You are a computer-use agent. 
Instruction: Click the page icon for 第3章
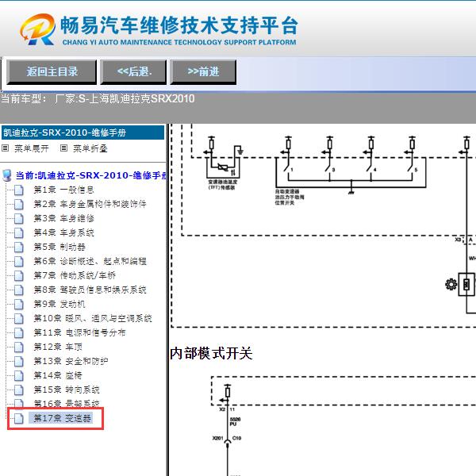click(x=19, y=219)
